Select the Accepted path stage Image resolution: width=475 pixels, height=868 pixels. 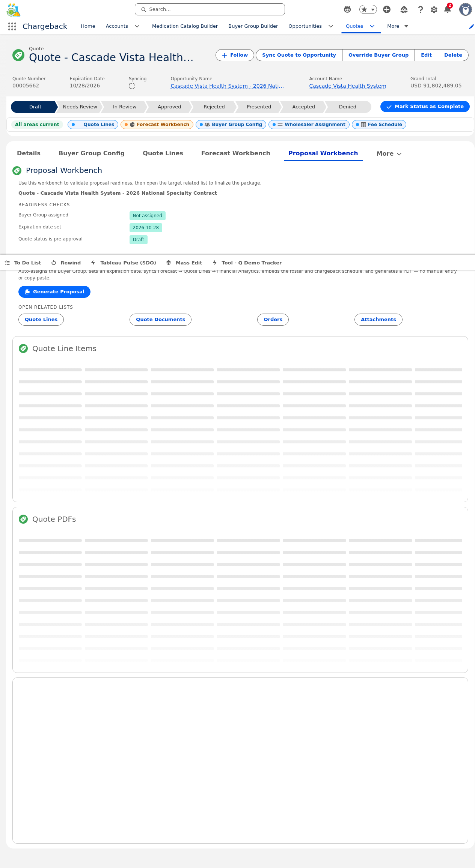303,107
